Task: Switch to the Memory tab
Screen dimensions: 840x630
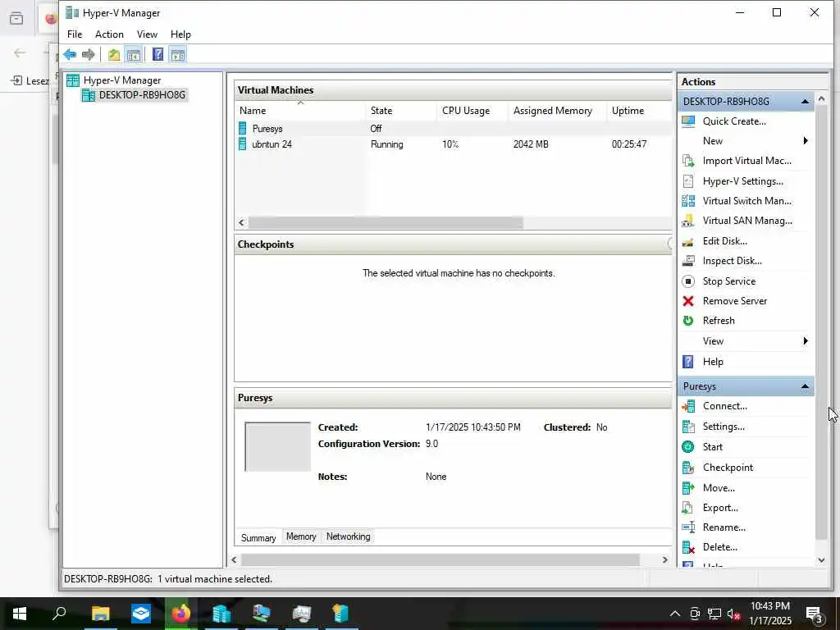Action: pos(301,536)
